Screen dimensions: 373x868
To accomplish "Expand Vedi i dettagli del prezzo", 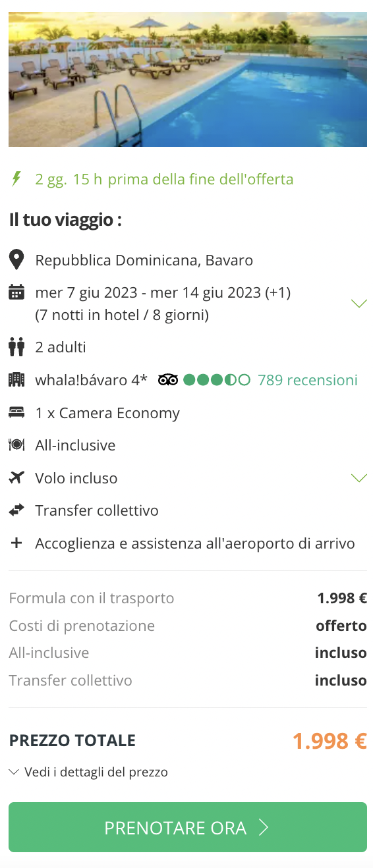I will (88, 772).
